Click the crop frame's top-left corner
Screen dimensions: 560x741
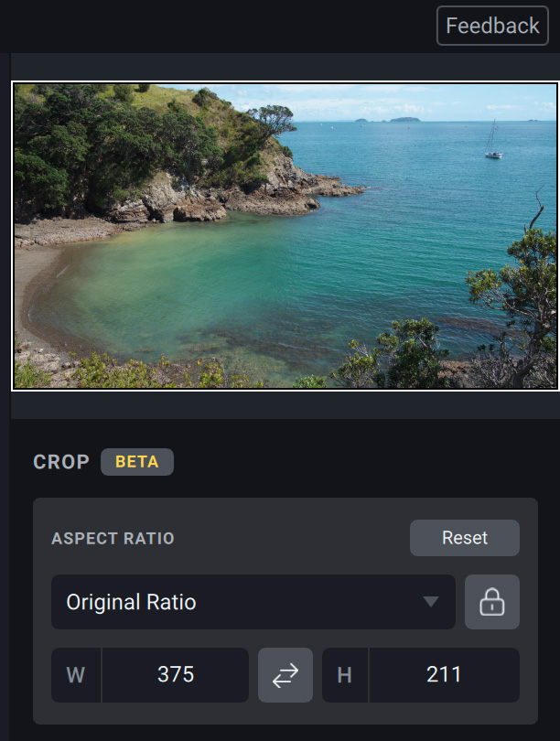pos(13,84)
